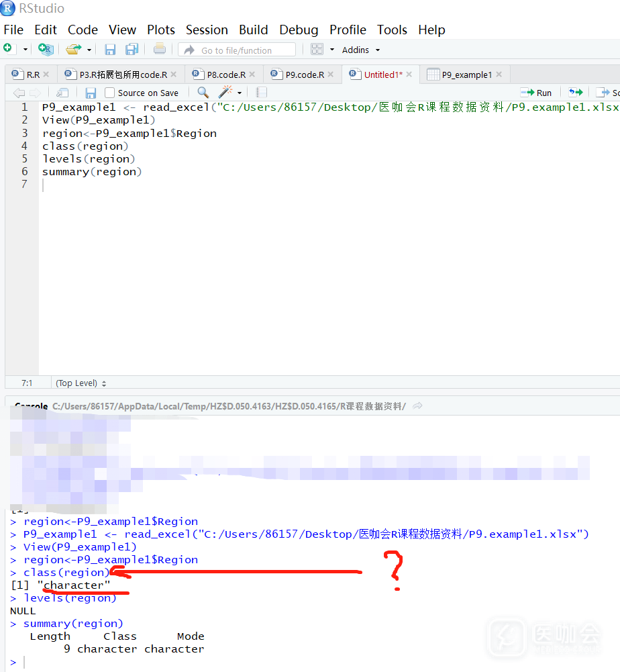The width and height of the screenshot is (620, 672).
Task: Click the Go to file/function field
Action: pos(237,50)
